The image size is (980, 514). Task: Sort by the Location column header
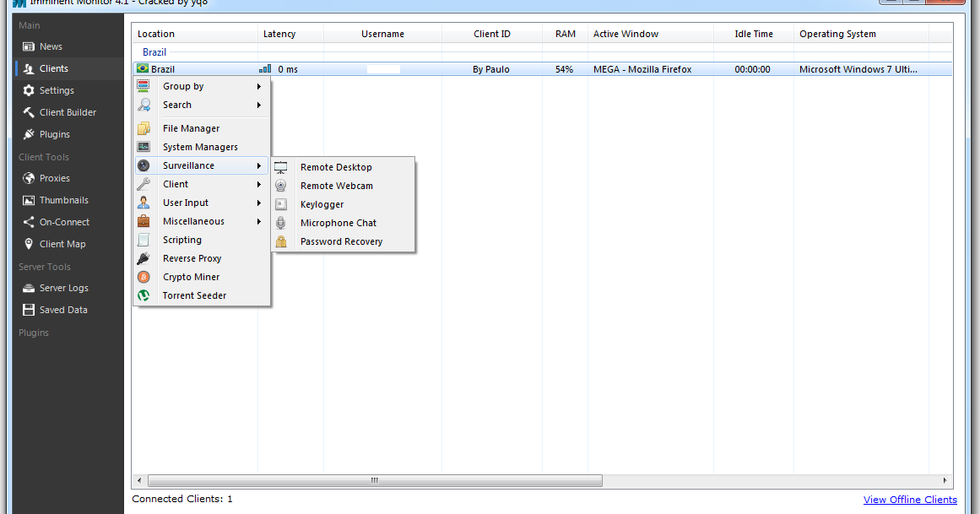pyautogui.click(x=195, y=34)
